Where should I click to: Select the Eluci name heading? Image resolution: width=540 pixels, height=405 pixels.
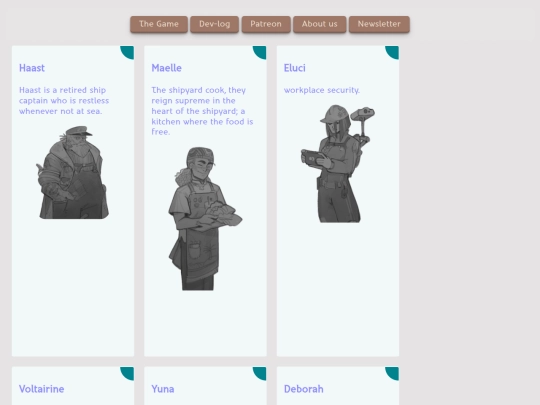(x=295, y=68)
